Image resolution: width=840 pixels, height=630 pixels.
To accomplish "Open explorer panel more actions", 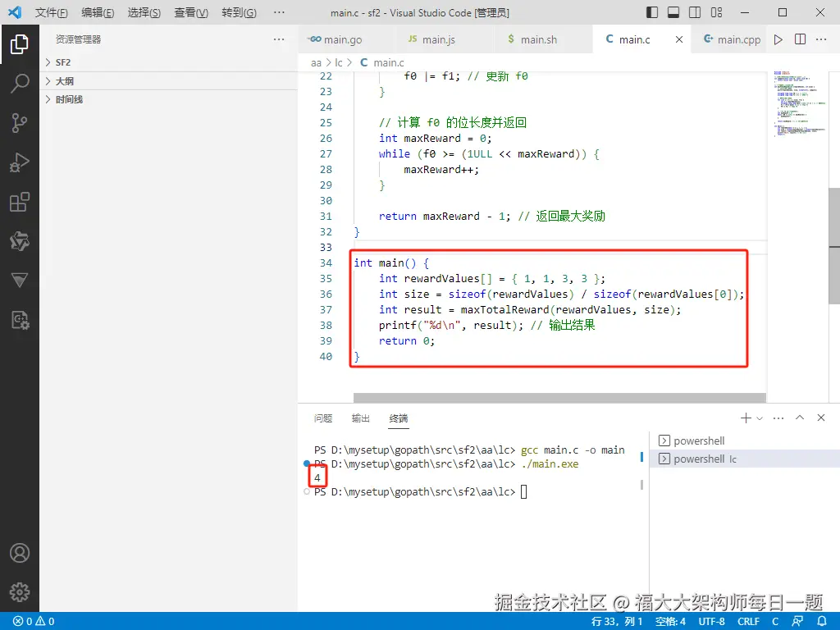I will (x=279, y=39).
